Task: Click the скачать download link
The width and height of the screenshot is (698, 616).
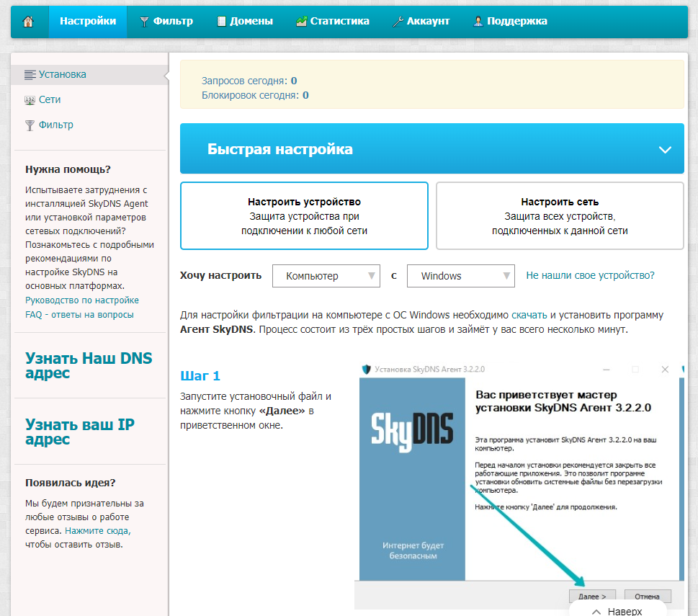Action: pyautogui.click(x=529, y=315)
